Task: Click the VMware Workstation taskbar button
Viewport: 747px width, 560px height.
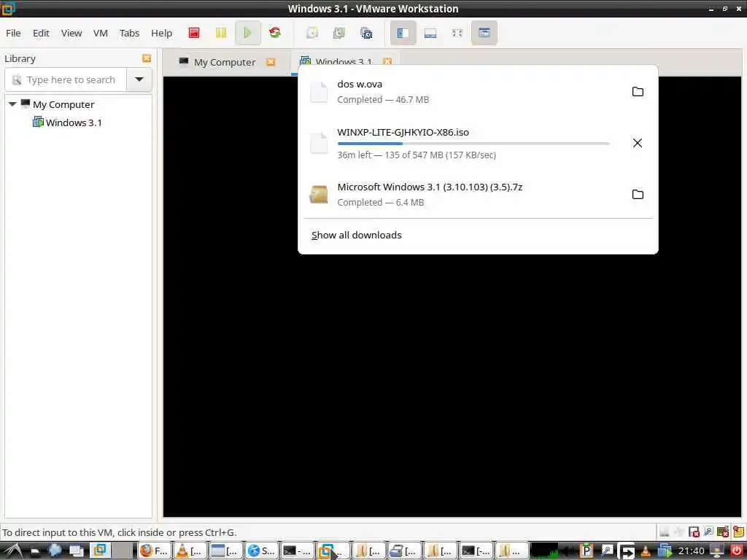Action: [x=333, y=551]
